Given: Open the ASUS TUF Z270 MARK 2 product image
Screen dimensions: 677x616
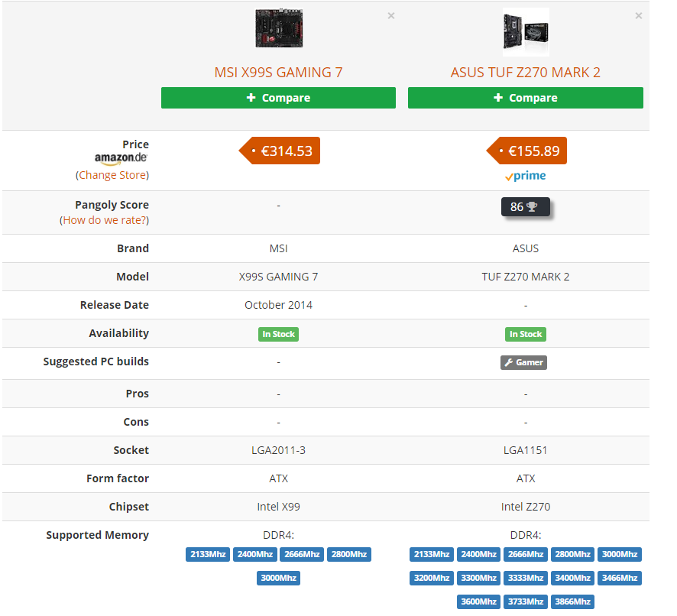Looking at the screenshot, I should tap(526, 32).
